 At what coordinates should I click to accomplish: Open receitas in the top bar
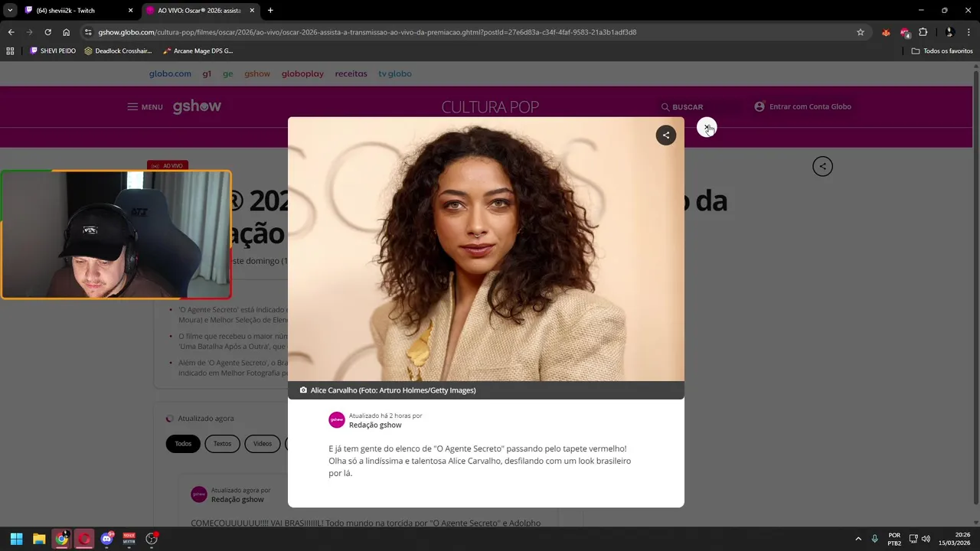351,74
